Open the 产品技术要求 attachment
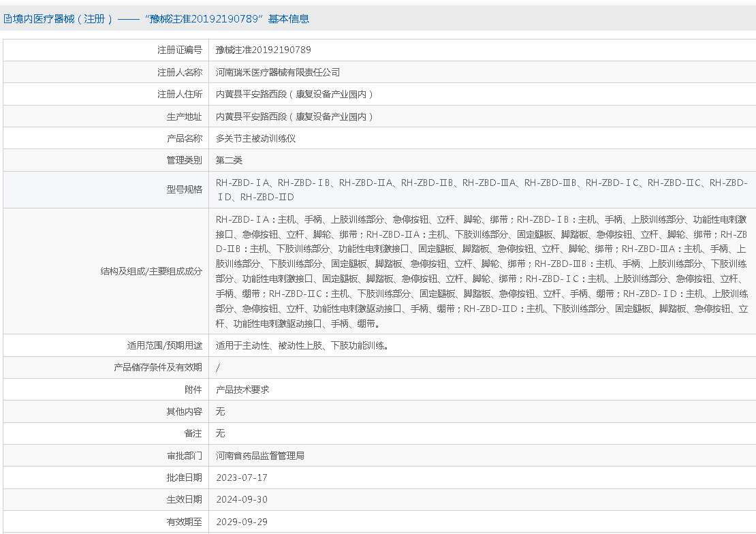The height and width of the screenshot is (534, 756). point(242,390)
